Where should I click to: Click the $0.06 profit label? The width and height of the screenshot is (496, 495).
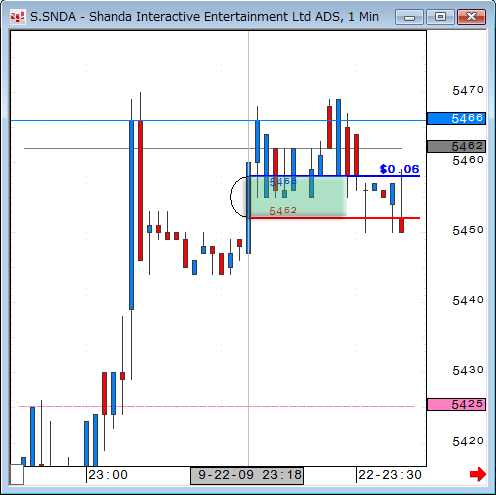[x=399, y=169]
